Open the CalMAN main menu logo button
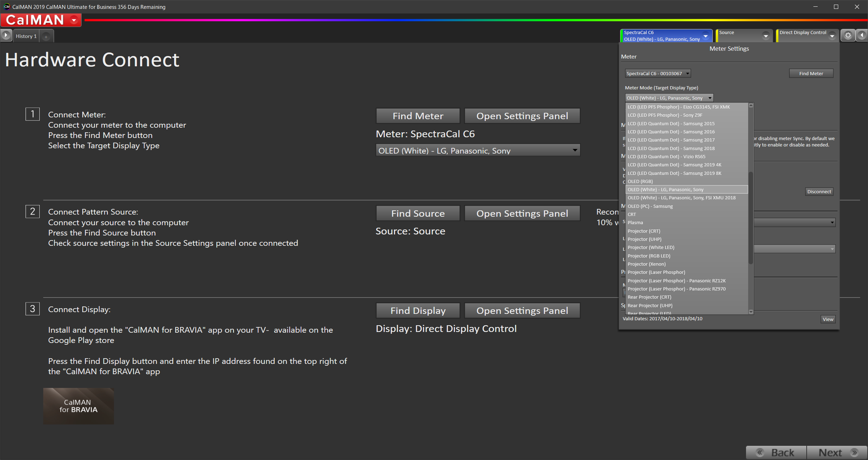Image resolution: width=868 pixels, height=460 pixels. [x=41, y=20]
